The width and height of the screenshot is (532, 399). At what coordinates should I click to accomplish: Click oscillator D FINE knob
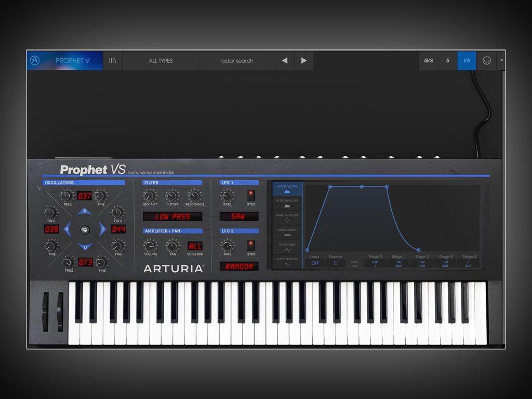(101, 262)
